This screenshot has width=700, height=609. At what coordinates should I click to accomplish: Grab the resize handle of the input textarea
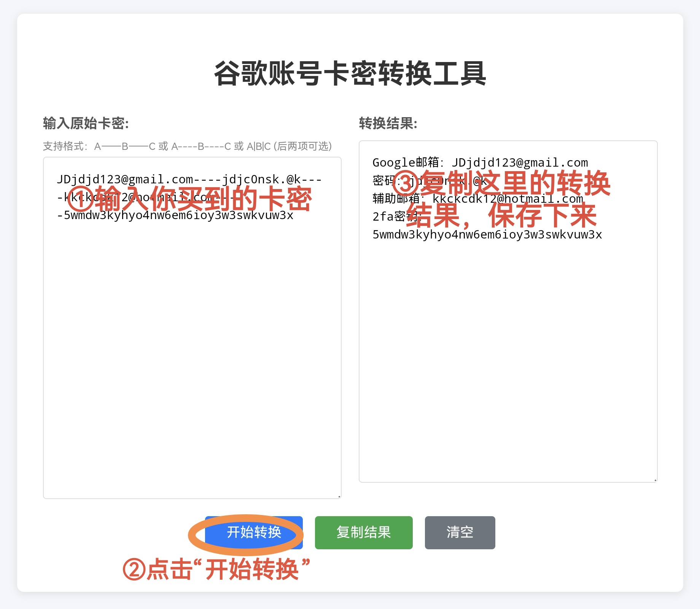(x=339, y=496)
